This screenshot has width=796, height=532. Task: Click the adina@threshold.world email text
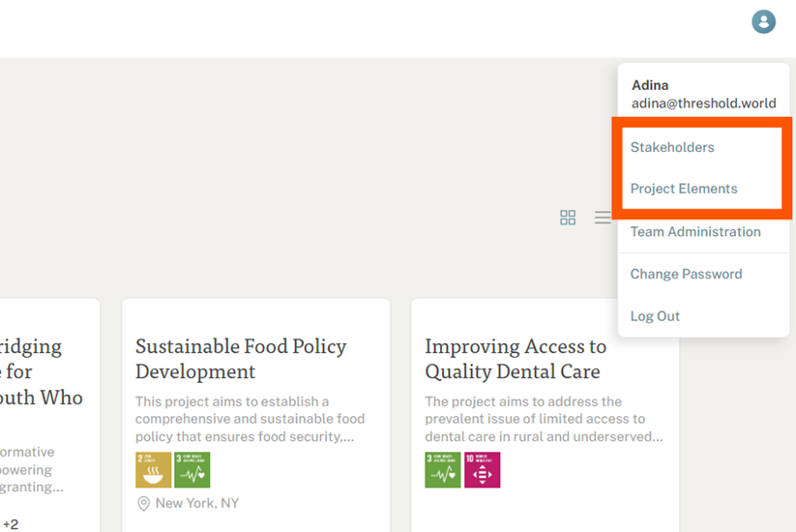coord(703,103)
